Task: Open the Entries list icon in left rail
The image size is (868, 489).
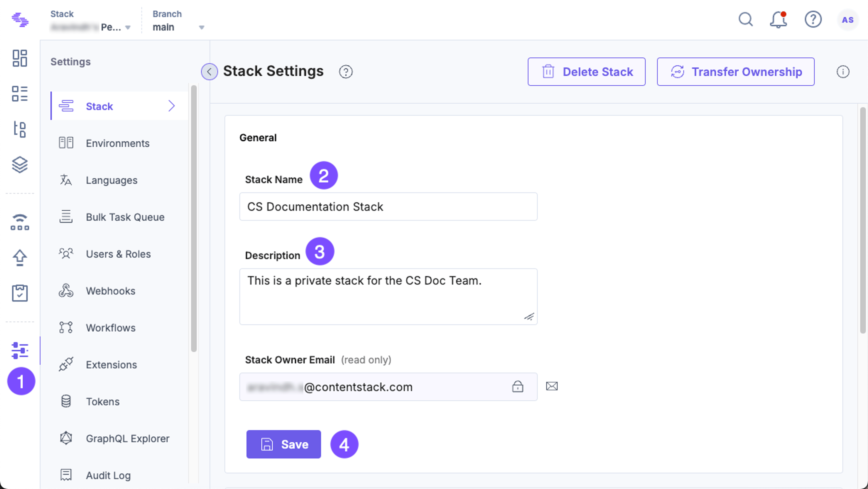Action: point(19,94)
